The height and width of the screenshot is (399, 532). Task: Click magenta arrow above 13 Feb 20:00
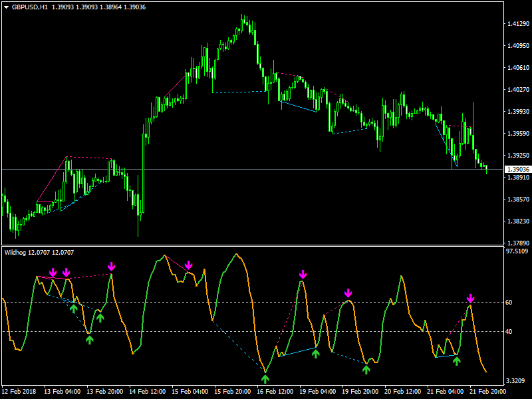click(x=112, y=266)
